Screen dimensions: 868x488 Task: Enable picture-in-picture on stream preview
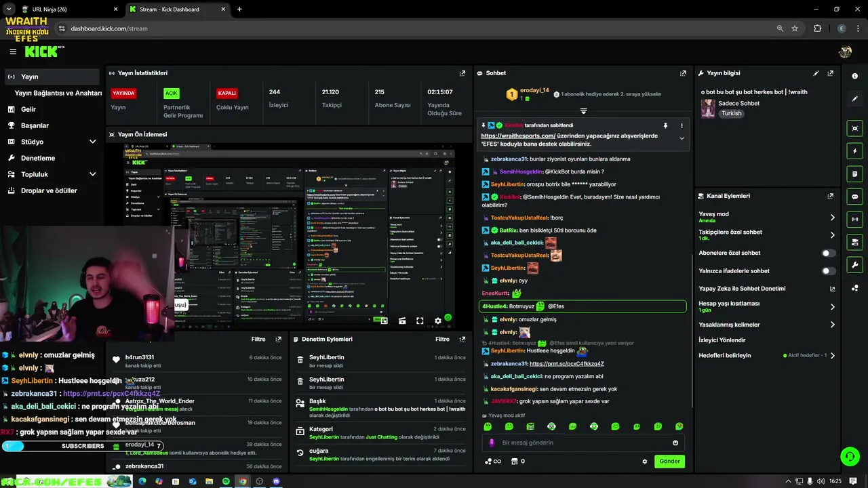pyautogui.click(x=384, y=321)
